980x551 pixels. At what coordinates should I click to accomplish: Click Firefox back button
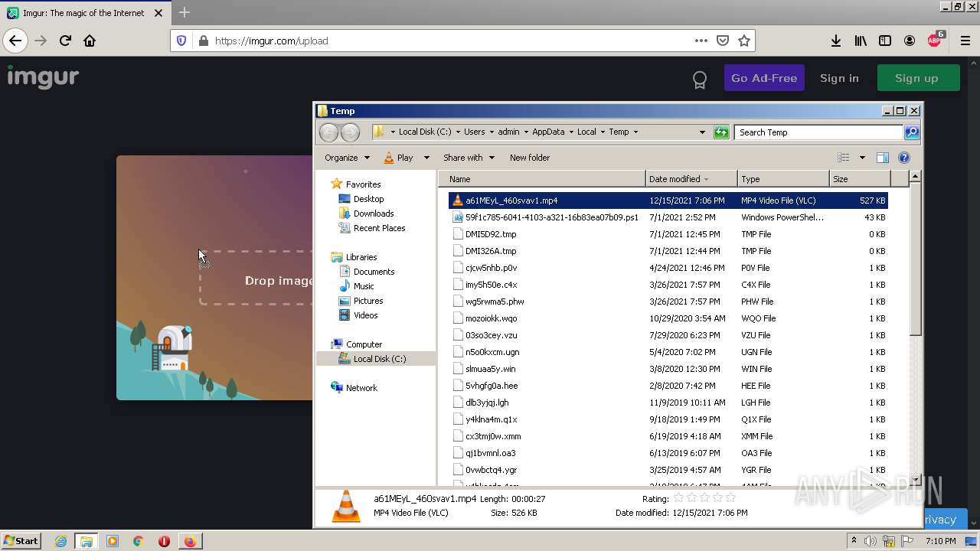tap(15, 41)
